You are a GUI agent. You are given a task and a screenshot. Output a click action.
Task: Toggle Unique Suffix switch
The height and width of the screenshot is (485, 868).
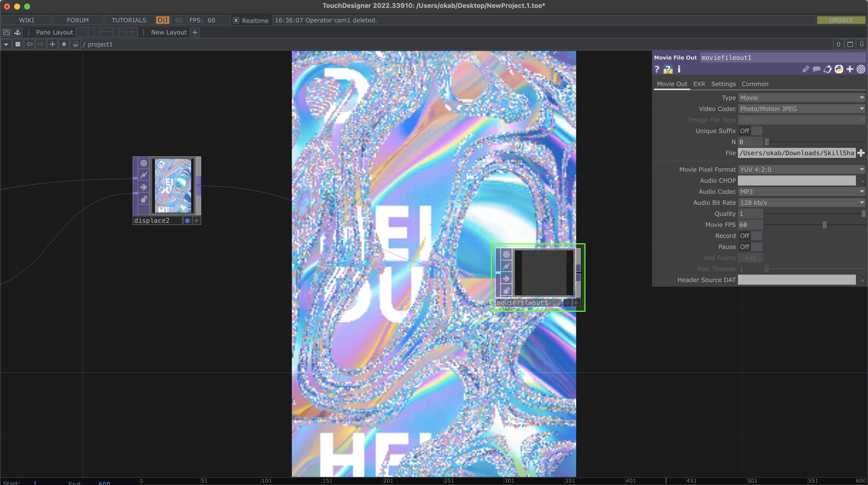pos(750,131)
